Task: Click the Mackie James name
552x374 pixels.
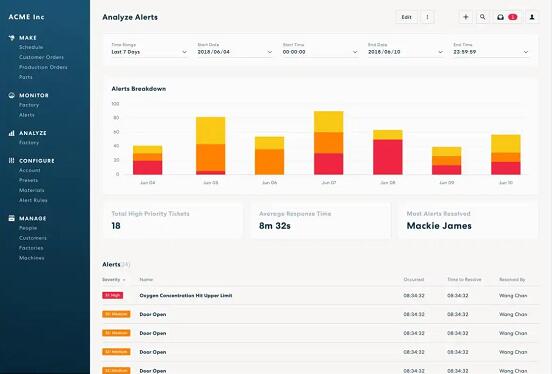Action: (439, 226)
